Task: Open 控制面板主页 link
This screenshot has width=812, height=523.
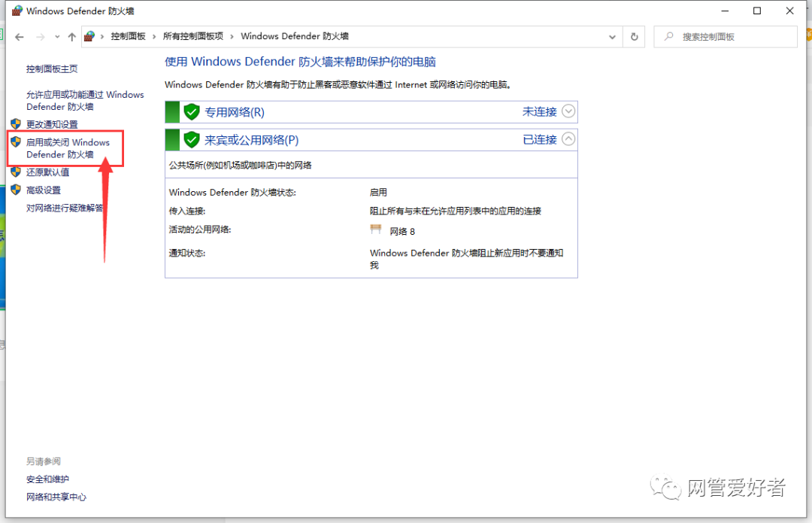Action: (52, 69)
